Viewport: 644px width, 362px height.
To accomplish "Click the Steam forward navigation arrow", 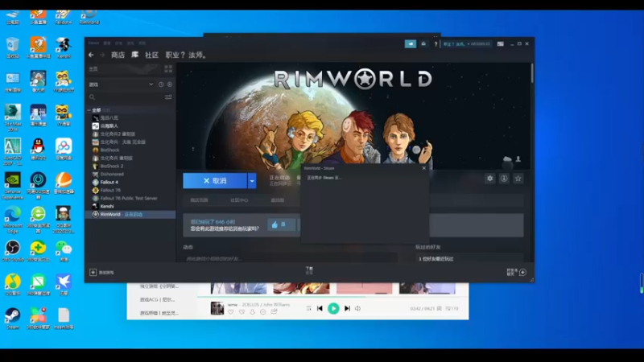I will 102,55.
